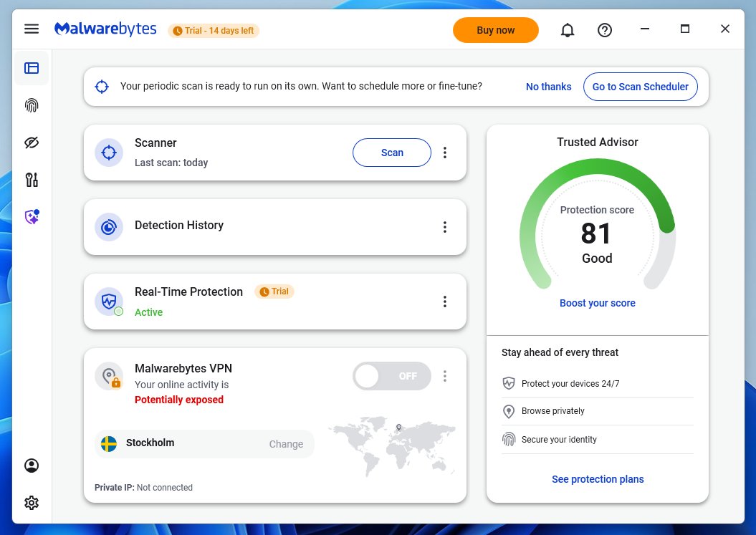This screenshot has height=535, width=756.
Task: Click the Private IP: Not connected text
Action: [x=143, y=487]
